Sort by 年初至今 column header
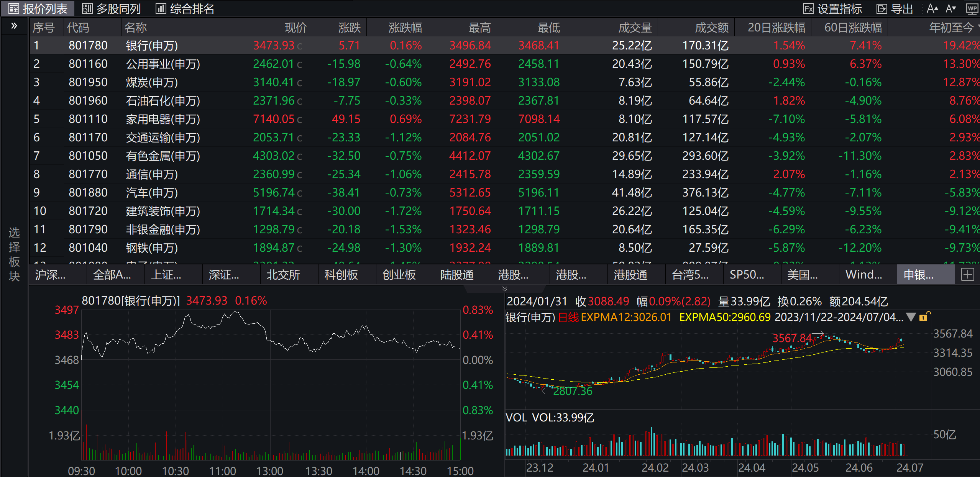The image size is (980, 477). coord(951,28)
